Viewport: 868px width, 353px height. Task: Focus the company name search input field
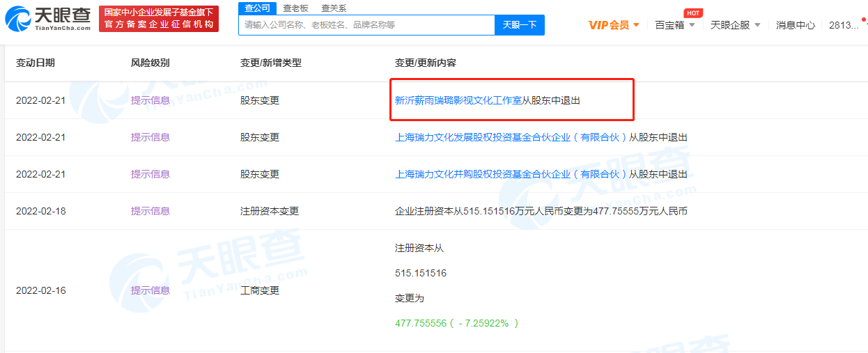366,25
